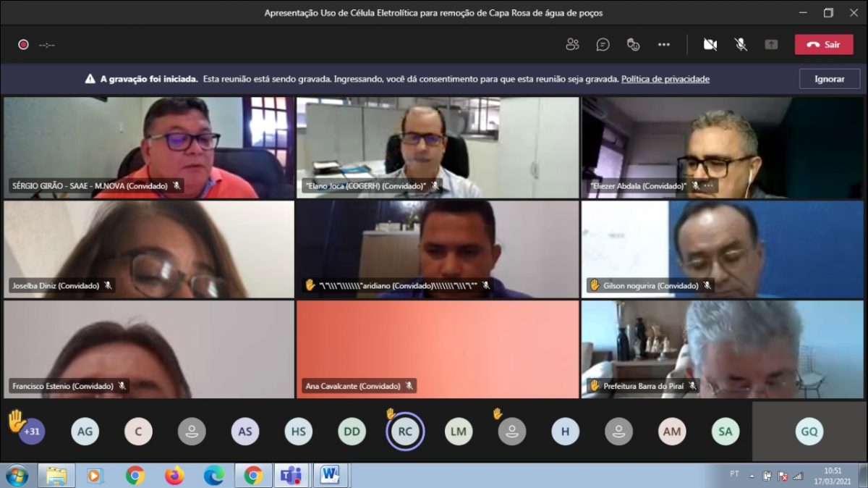The image size is (868, 488).
Task: Expand the +31 additional participants overflow
Action: (31, 432)
